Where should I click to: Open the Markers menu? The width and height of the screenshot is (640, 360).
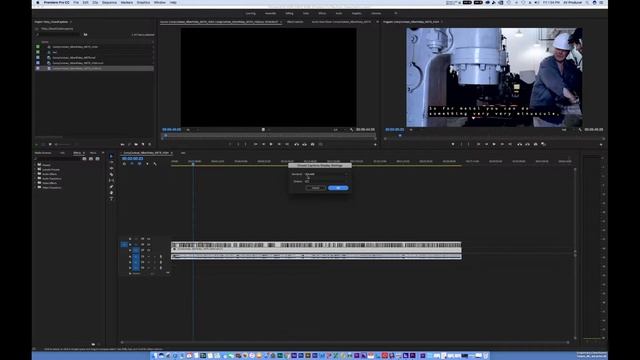(x=127, y=2)
